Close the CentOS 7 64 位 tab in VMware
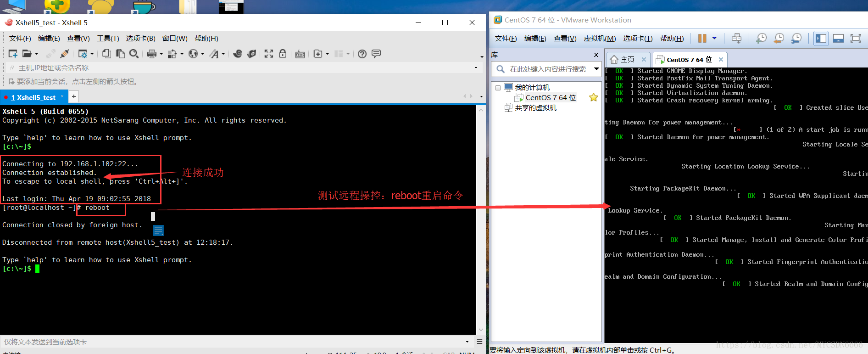The width and height of the screenshot is (868, 354). click(x=721, y=60)
